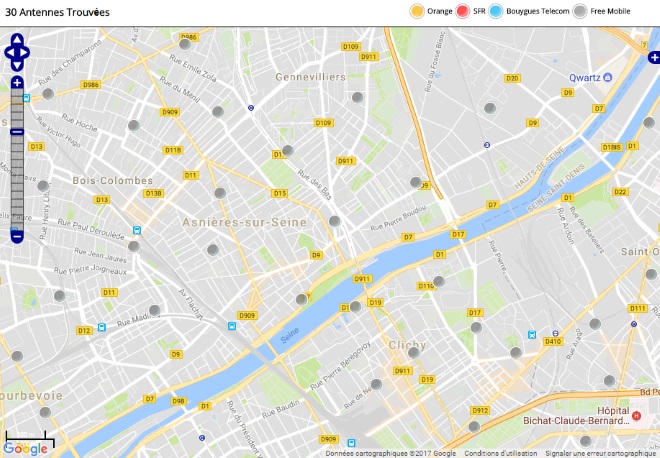Select the antenna marker left of the D410 label

pos(516,353)
